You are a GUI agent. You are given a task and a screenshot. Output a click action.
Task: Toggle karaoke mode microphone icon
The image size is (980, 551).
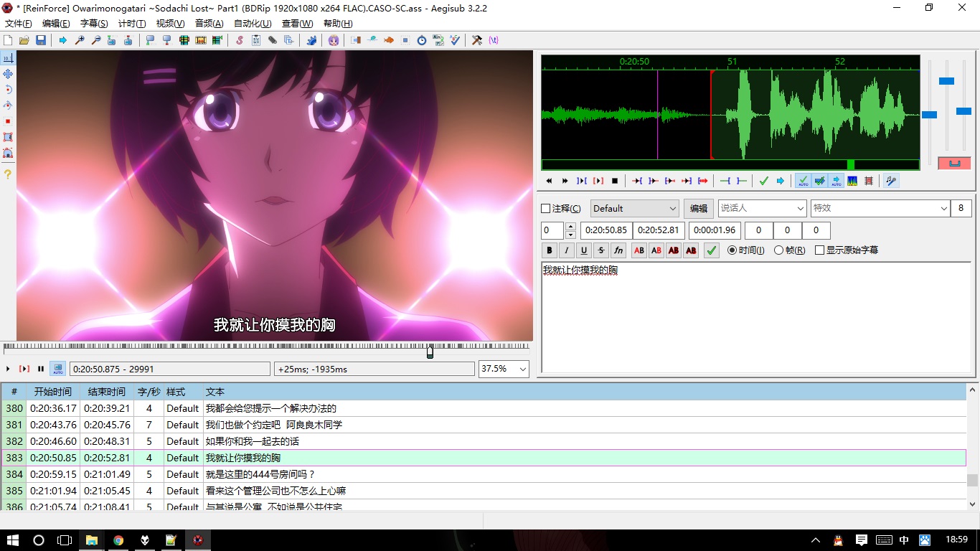click(x=891, y=181)
